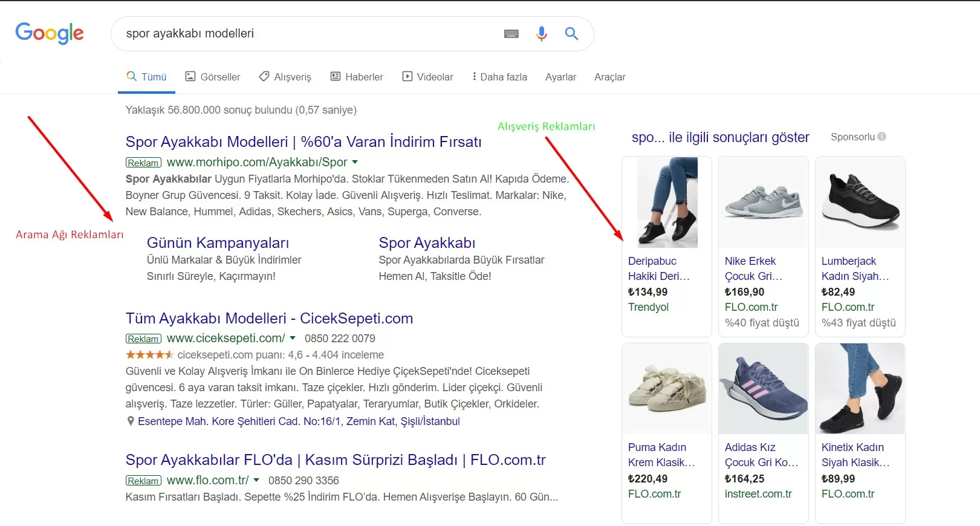Switch to the Haberler tab
The height and width of the screenshot is (526, 980).
click(357, 77)
